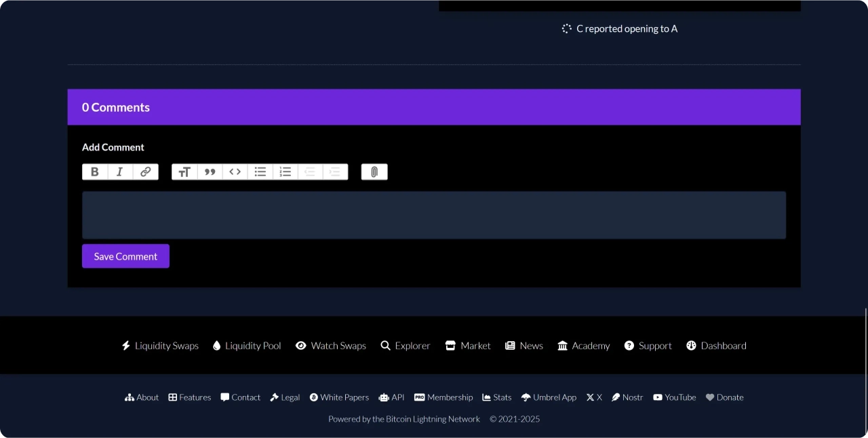Create a bulleted list
Screen dimensions: 868x438
tap(260, 172)
